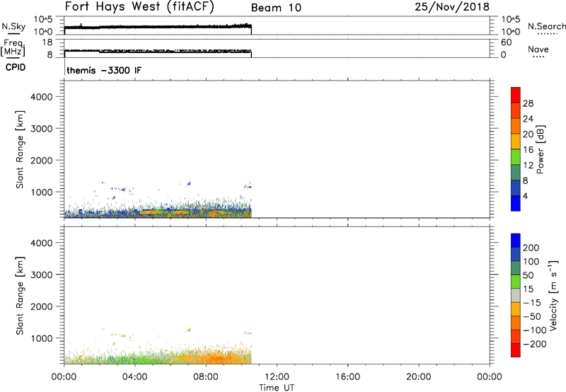This screenshot has width=566, height=392.
Task: Click the '18' frequency axis tick label
Action: [47, 42]
